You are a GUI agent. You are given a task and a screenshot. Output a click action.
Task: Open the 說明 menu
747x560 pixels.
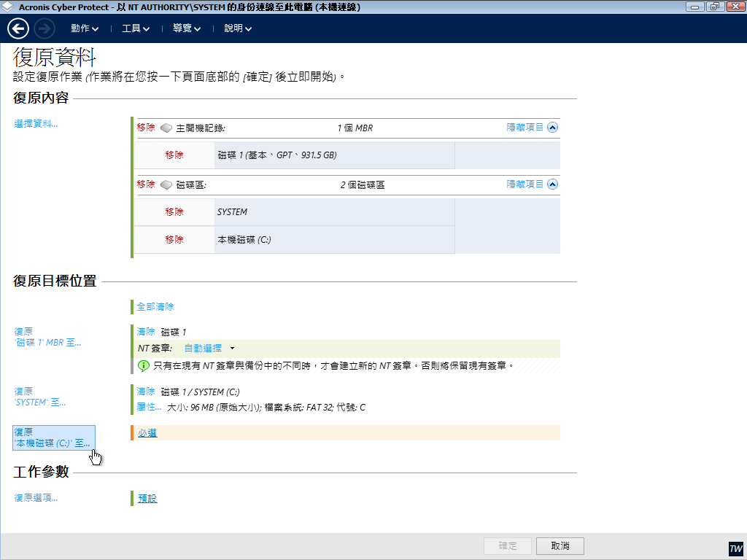click(238, 28)
